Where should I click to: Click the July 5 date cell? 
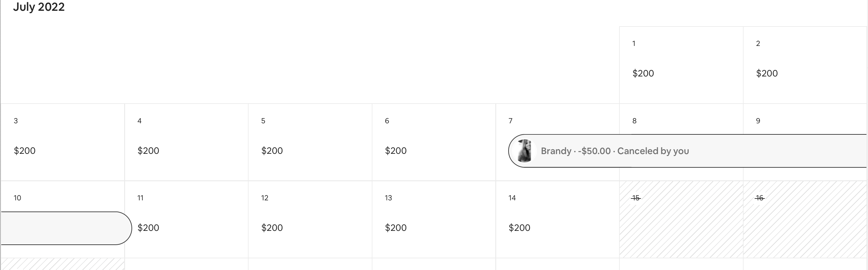[310, 142]
